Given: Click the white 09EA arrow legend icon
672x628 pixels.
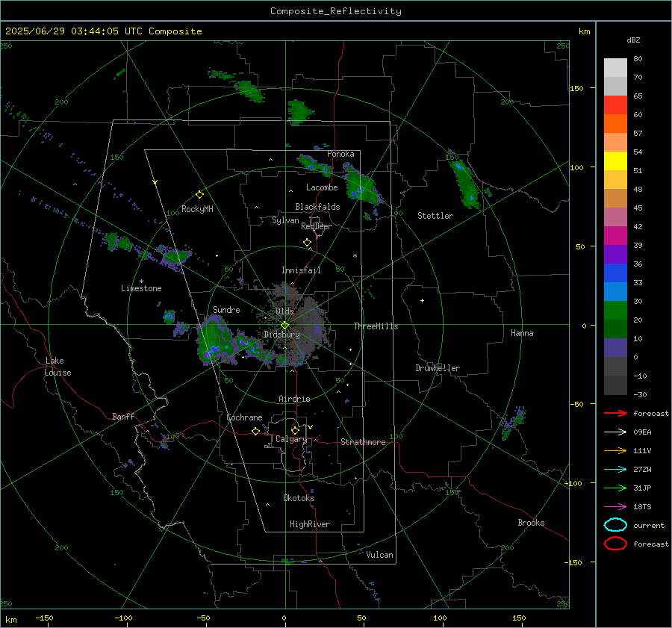Looking at the screenshot, I should [x=615, y=432].
